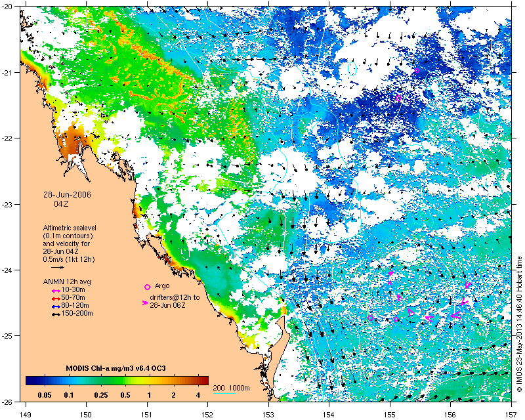The image size is (525, 420).
Task: Click longitude axis label '151'
Action: [147, 415]
